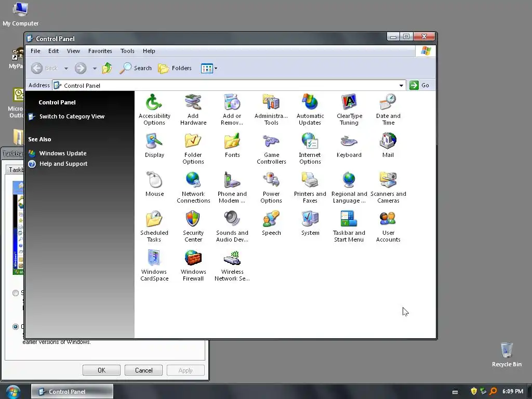
Task: Open Add Hardware wizard icon
Action: pos(193,109)
